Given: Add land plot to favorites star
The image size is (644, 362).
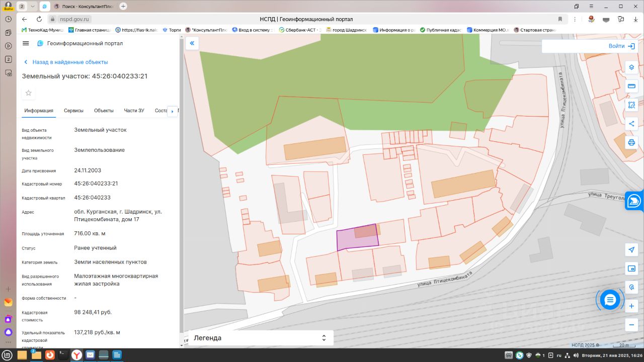Looking at the screenshot, I should tap(29, 93).
